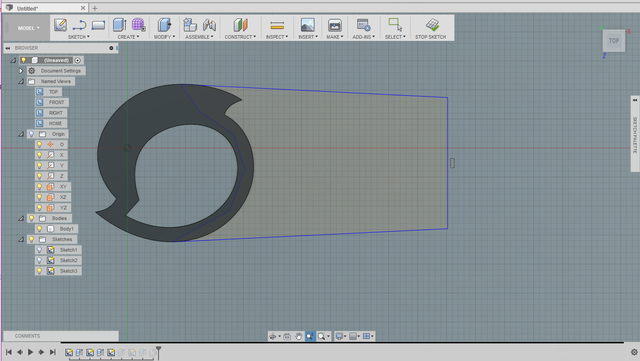This screenshot has width=640, height=361.
Task: Select the Pan hand tool
Action: click(x=298, y=336)
